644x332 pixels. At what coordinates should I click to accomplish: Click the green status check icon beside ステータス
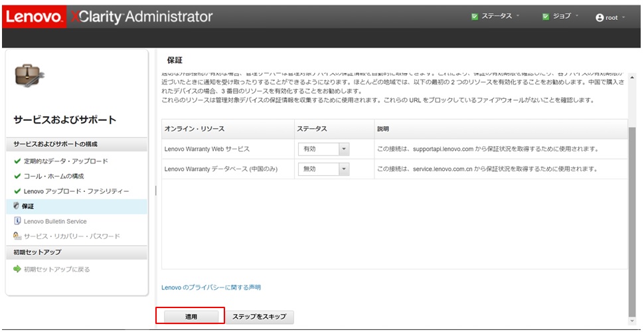coord(475,17)
